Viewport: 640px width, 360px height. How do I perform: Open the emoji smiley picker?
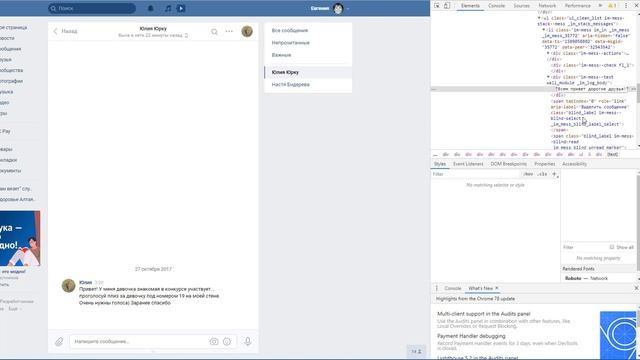227,342
